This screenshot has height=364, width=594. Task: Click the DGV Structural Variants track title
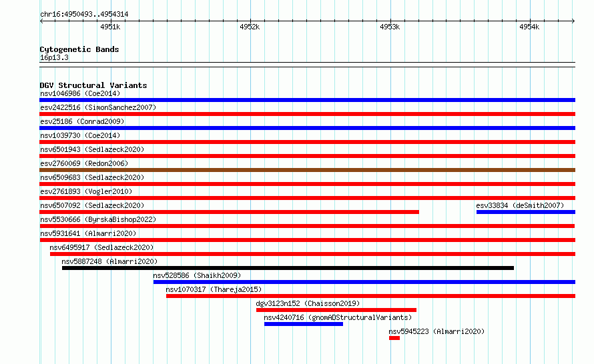93,85
